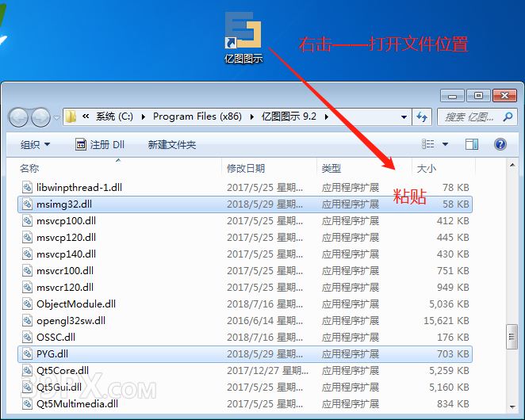Viewport: 525px width, 420px height.
Task: Select PYG.dll file
Action: [x=245, y=354]
